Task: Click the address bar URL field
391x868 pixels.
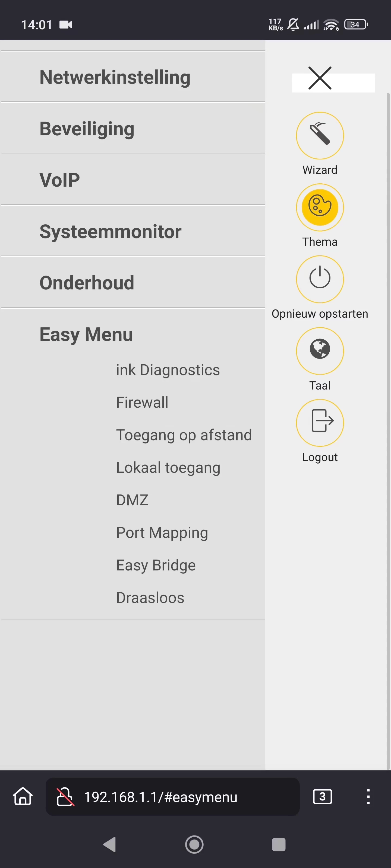Action: tap(172, 797)
